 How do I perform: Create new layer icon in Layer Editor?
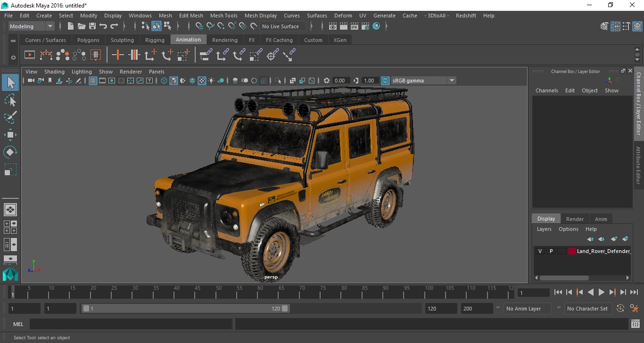point(614,239)
